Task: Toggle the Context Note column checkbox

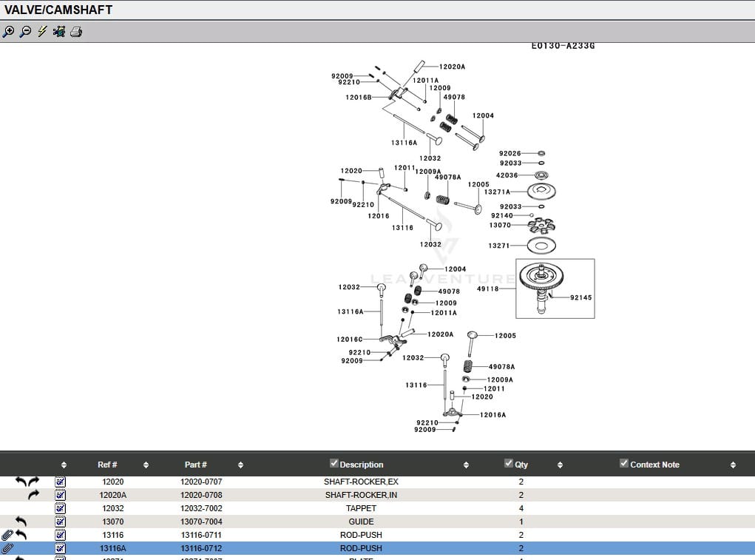Action: 624,464
